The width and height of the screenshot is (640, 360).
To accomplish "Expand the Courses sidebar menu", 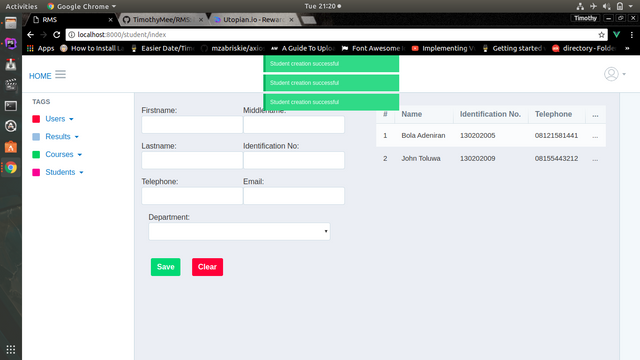I will 63,154.
